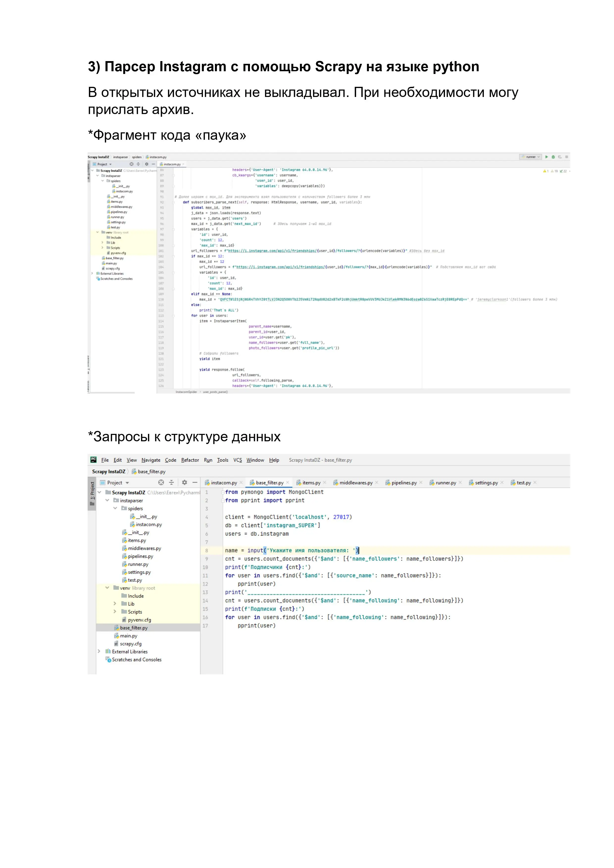Screen dimensions: 614x868
Task: Click the Scrapy InstaDZ breadcrumb in lower window
Action: click(x=109, y=471)
